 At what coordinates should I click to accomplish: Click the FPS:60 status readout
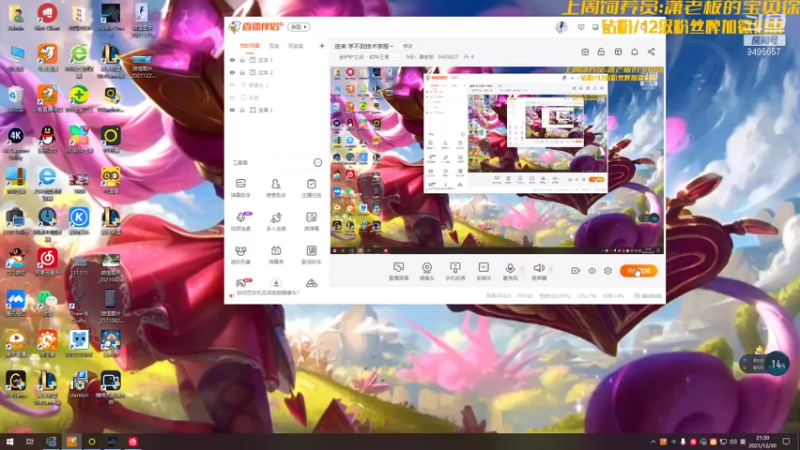(x=525, y=296)
